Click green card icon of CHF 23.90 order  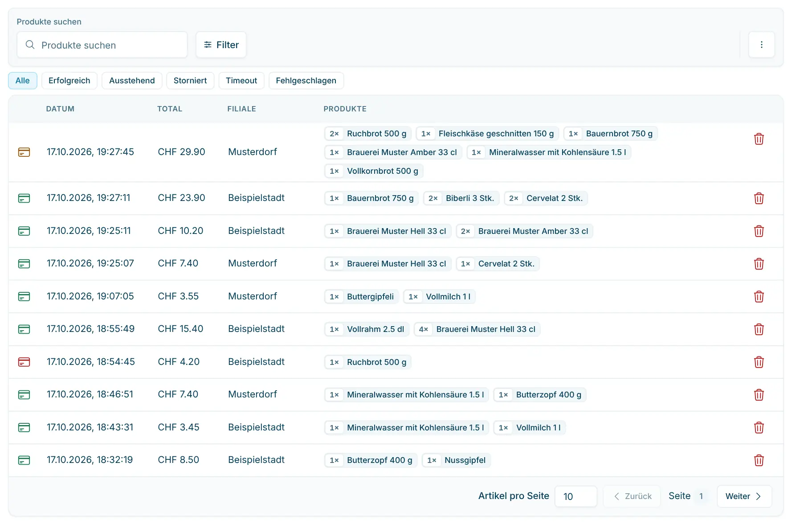point(24,198)
